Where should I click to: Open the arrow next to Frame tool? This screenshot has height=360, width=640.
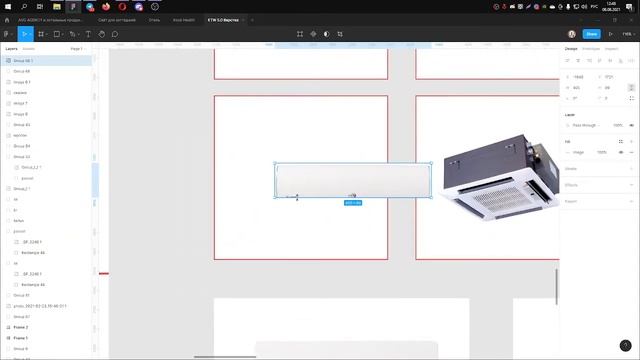(47, 35)
